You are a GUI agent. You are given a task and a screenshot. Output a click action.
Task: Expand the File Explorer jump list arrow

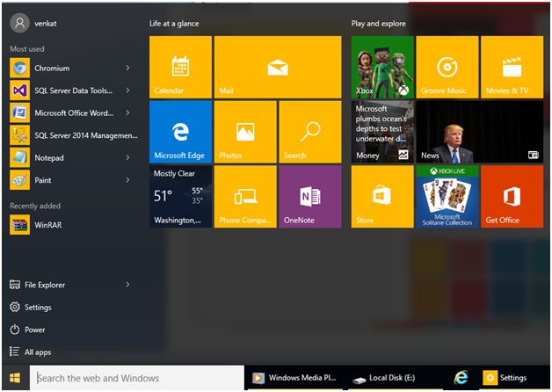127,284
